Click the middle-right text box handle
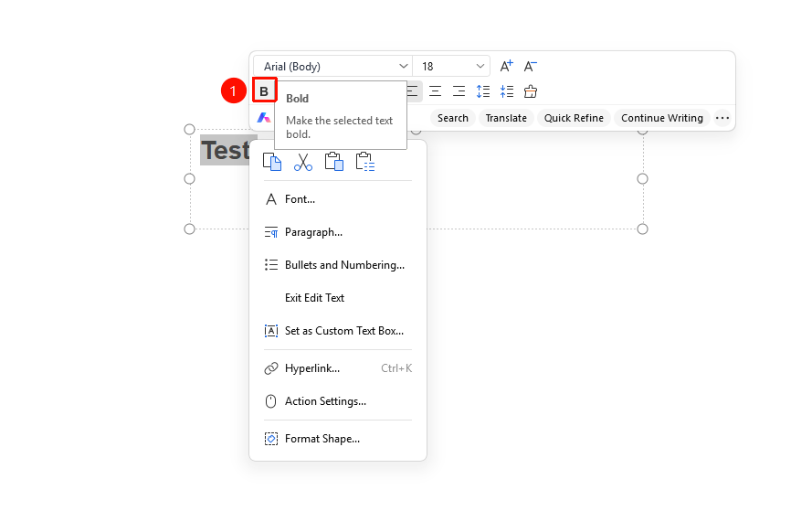This screenshot has height=511, width=812. 643,179
